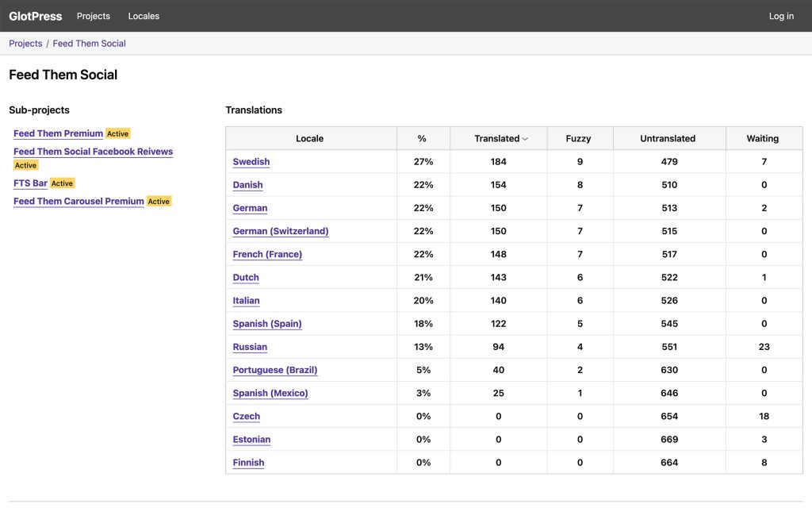Open the Projects menu item
Image resolution: width=812 pixels, height=508 pixels.
coord(94,16)
